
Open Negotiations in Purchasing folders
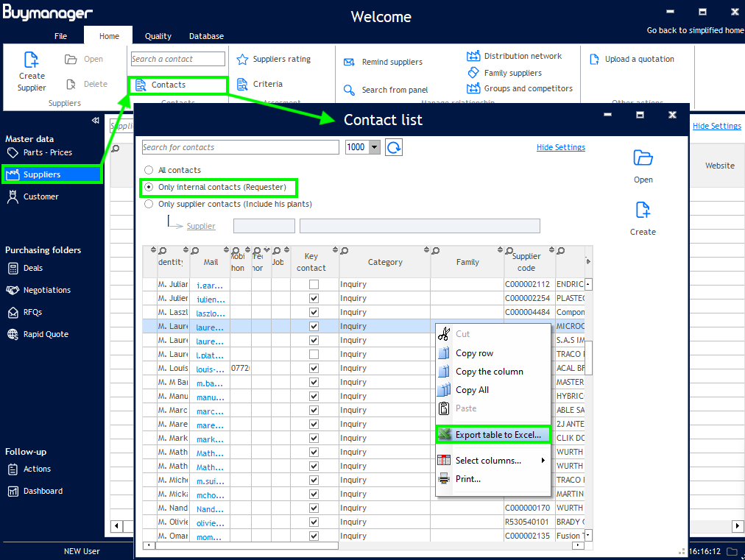coord(46,290)
